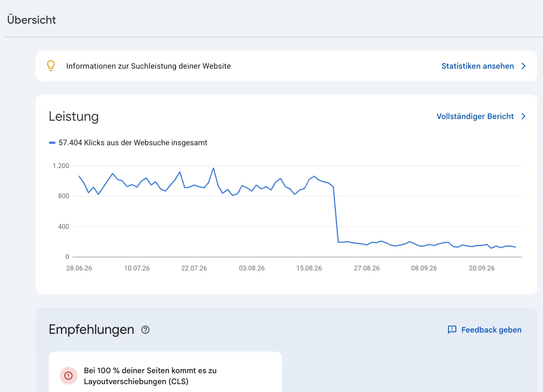Image resolution: width=543 pixels, height=392 pixels.
Task: Click the Übersicht page heading
Action: click(32, 20)
